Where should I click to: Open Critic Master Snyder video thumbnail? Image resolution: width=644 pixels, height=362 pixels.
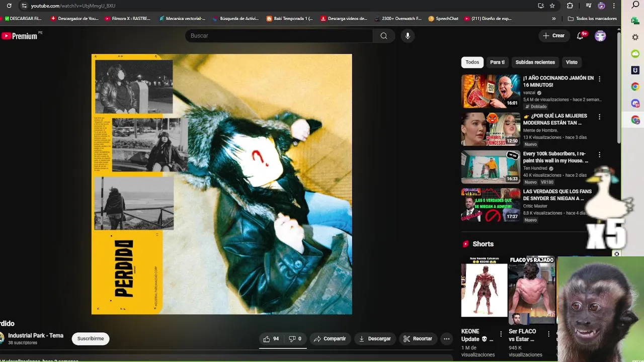[x=491, y=204]
